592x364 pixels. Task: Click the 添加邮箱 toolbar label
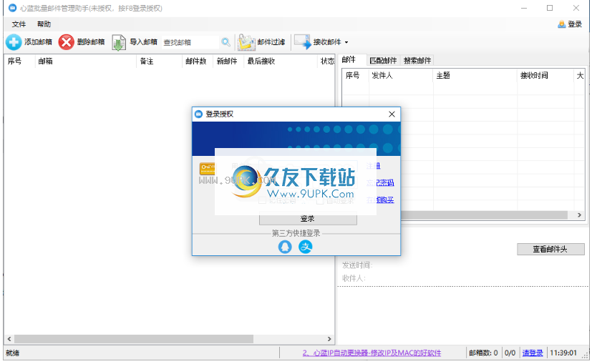pos(38,42)
